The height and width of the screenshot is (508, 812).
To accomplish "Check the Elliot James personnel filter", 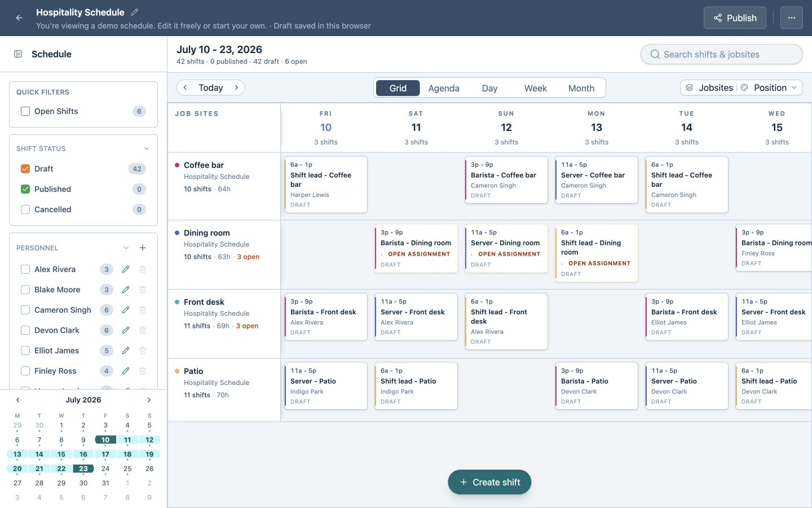I will click(x=25, y=351).
